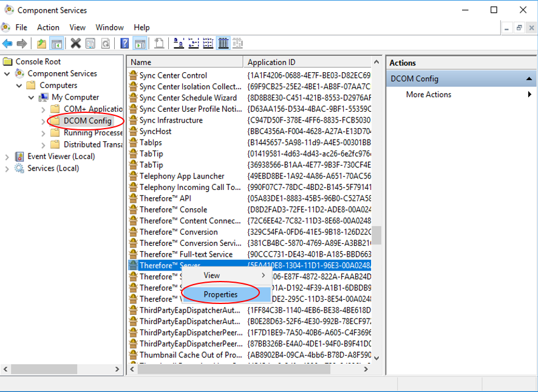Expand the Event Viewer (Local) node
This screenshot has width=538, height=392.
[x=7, y=157]
